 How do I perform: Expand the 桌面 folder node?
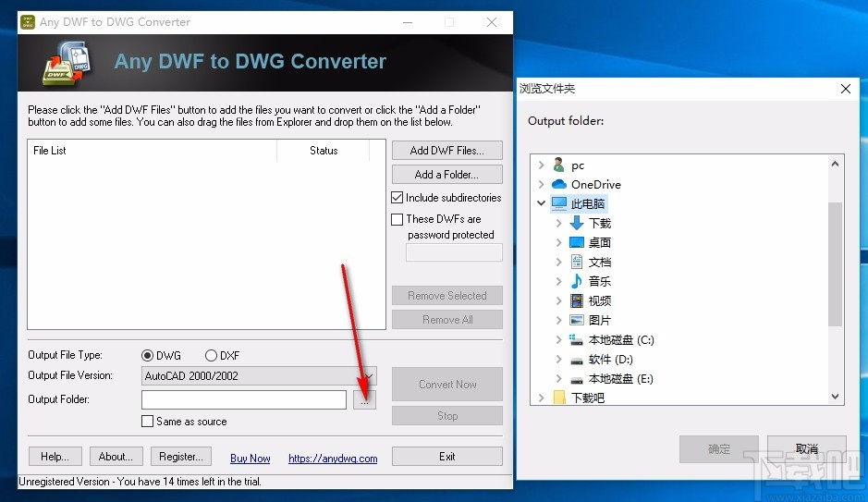click(x=558, y=242)
